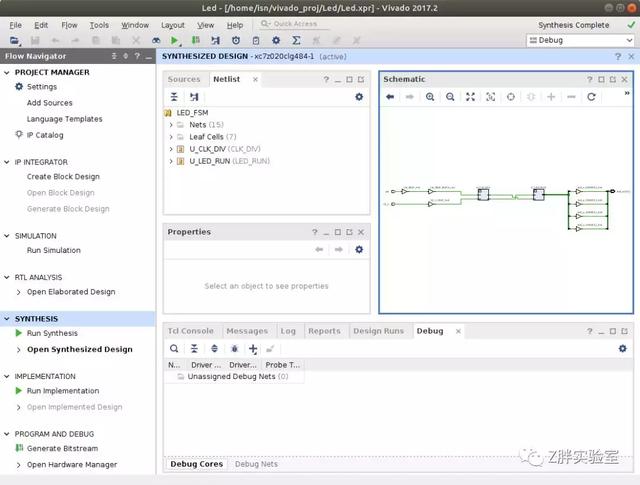The height and width of the screenshot is (485, 640).
Task: Expand the U_CLK_DIV node
Action: [171, 149]
